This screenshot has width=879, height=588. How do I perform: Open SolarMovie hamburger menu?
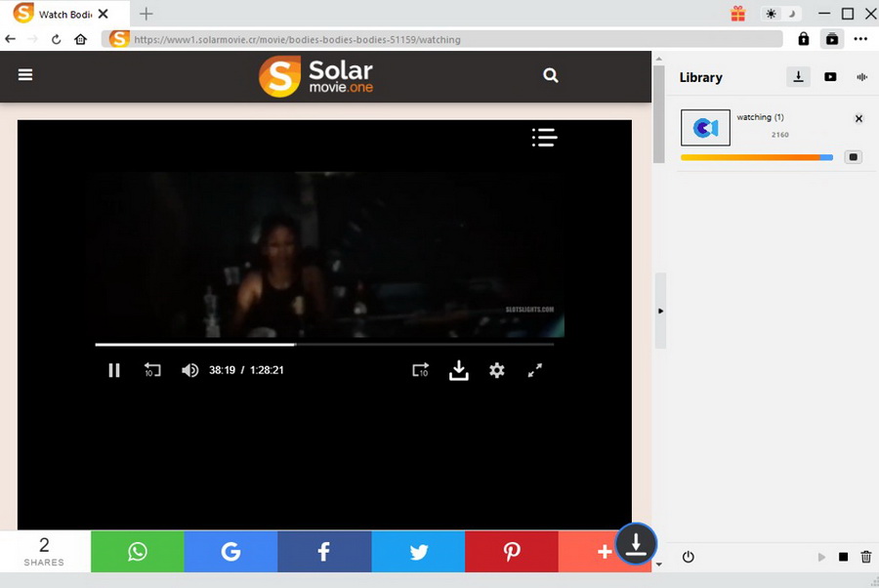tap(25, 75)
